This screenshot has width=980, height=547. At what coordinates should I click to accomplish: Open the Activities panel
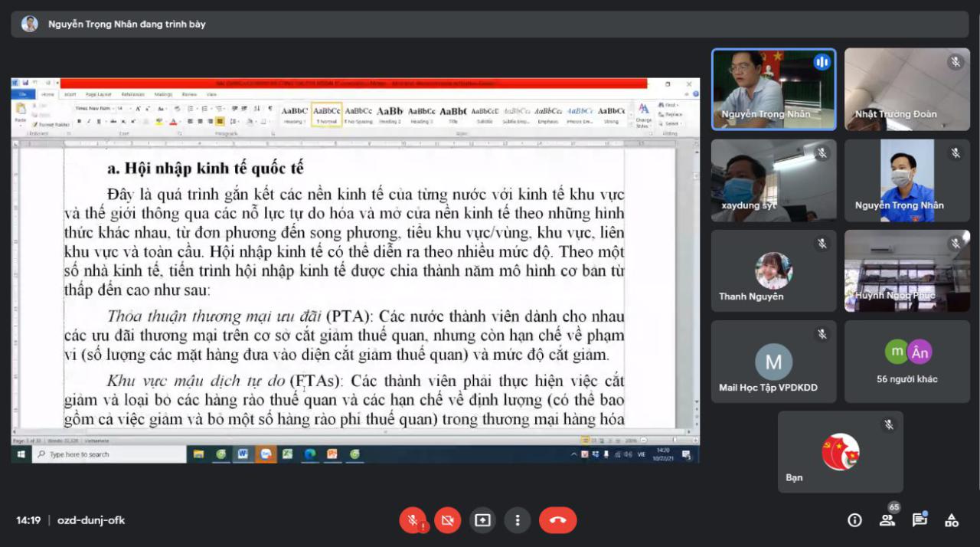952,520
